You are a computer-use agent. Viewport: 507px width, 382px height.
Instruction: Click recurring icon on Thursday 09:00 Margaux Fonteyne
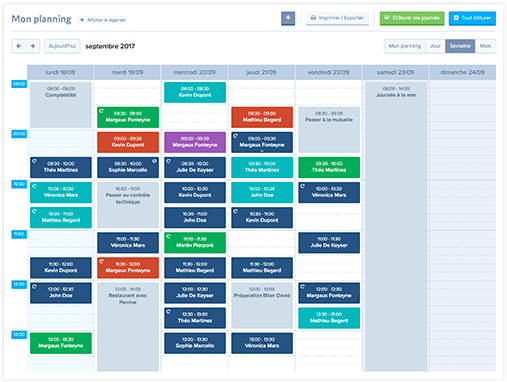(x=235, y=136)
